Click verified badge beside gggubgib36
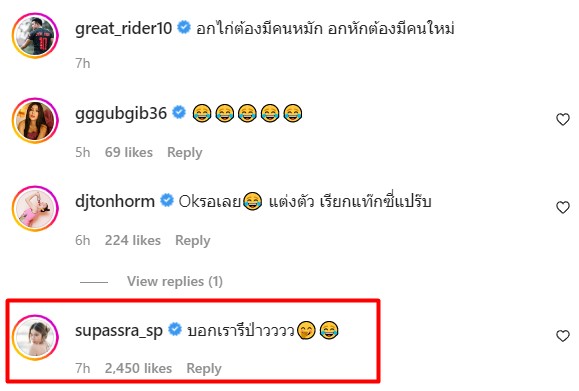 pyautogui.click(x=179, y=112)
